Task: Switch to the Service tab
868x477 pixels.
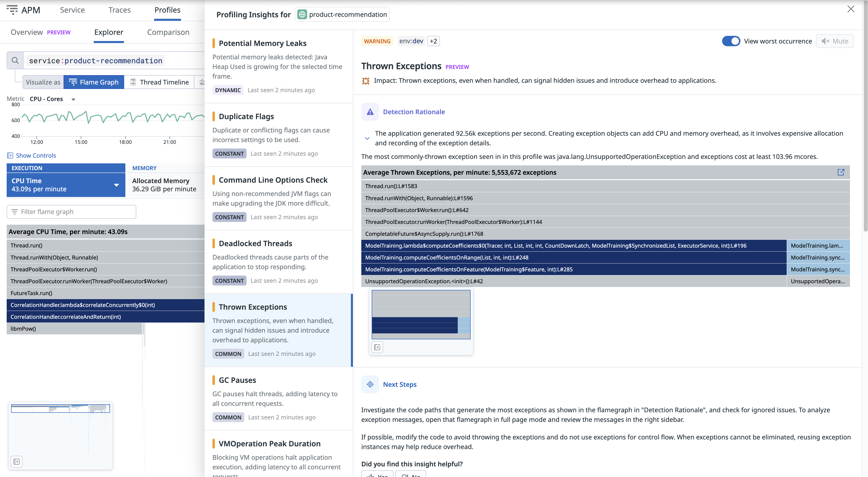Action: pyautogui.click(x=72, y=10)
